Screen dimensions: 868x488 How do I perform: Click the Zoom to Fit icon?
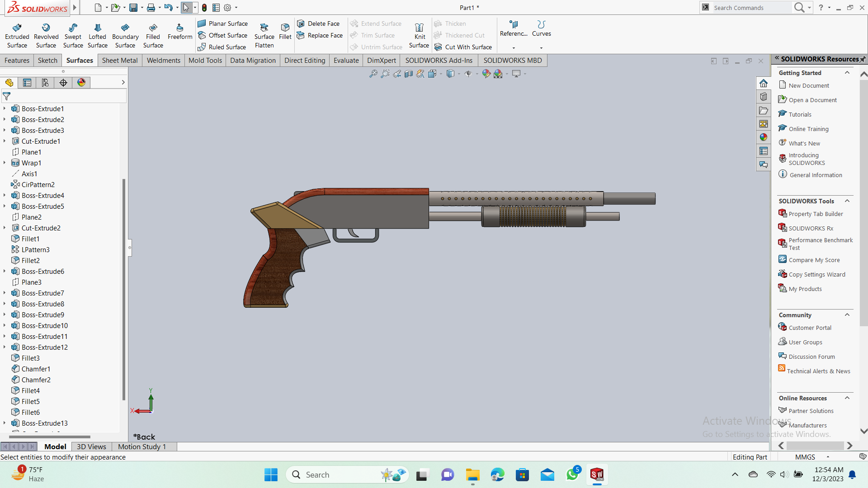tap(373, 74)
